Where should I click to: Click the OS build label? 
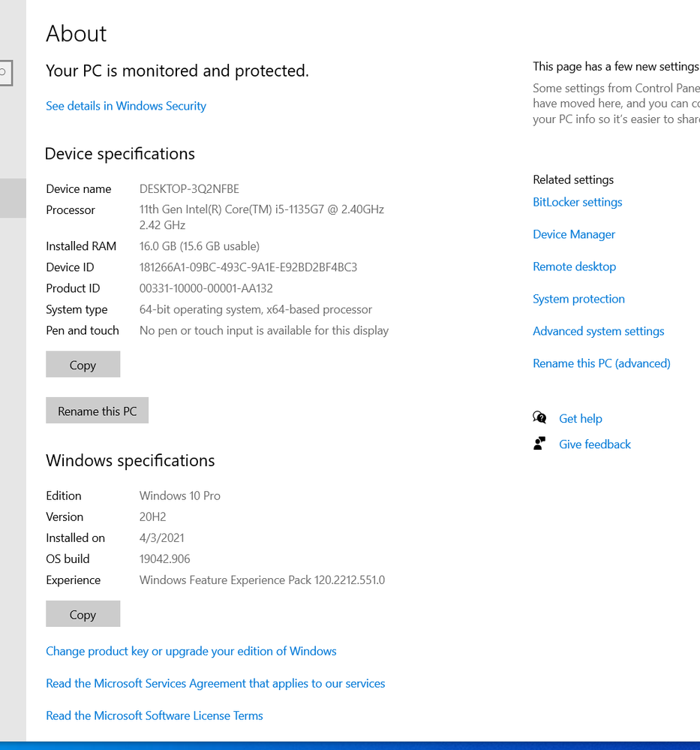[x=68, y=559]
